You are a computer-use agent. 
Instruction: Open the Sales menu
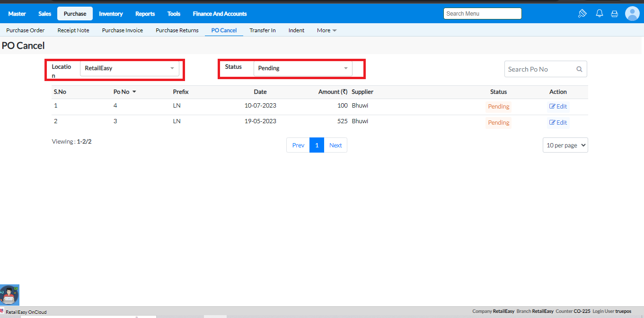click(44, 14)
